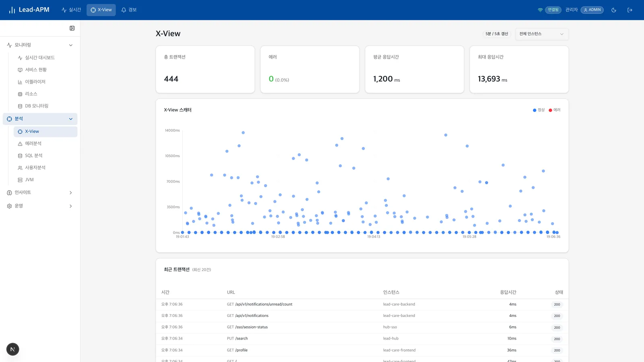Click the ADMIN user badge
Image resolution: width=644 pixels, height=362 pixels.
[592, 10]
